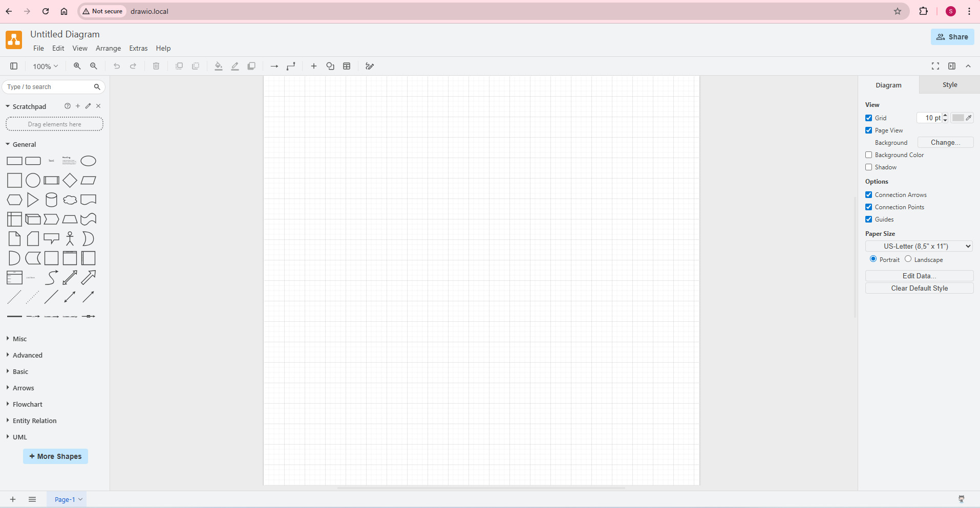Click the Shadow toolbar icon
Image resolution: width=980 pixels, height=508 pixels.
251,66
